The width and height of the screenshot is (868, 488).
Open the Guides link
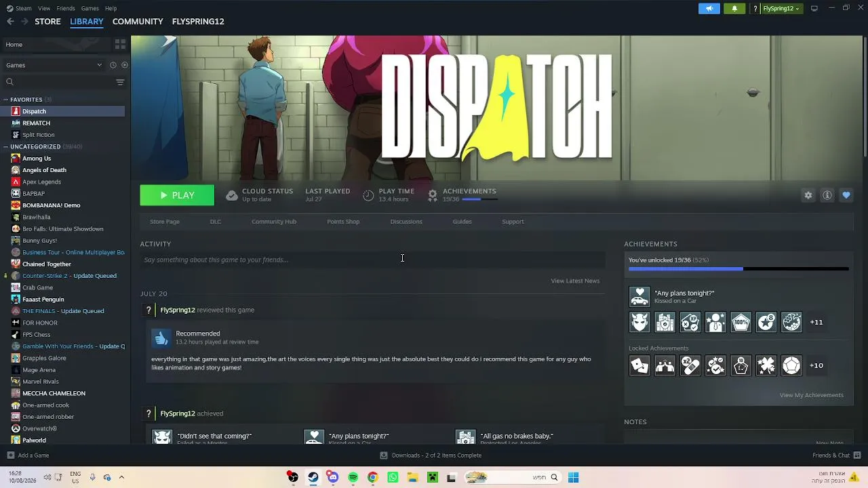point(462,222)
